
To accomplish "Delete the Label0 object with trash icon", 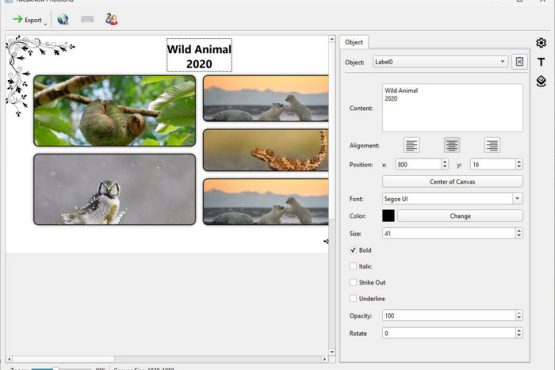I will (x=519, y=62).
